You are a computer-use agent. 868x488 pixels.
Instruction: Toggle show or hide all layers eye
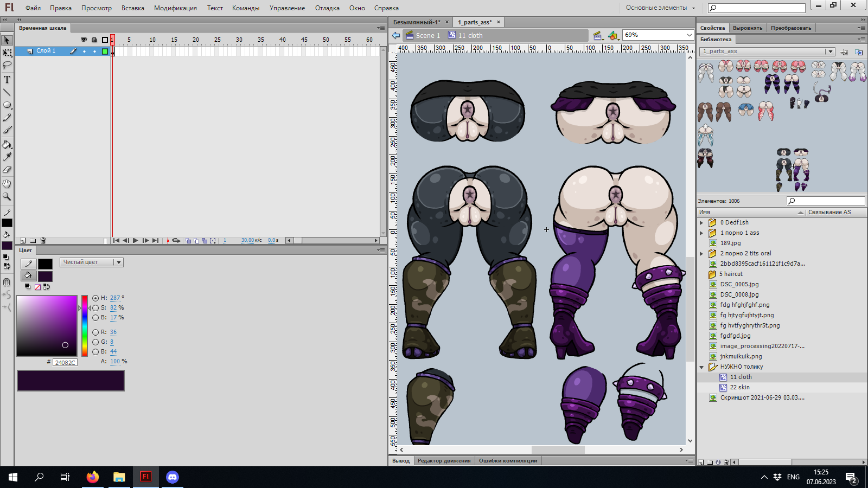(84, 40)
